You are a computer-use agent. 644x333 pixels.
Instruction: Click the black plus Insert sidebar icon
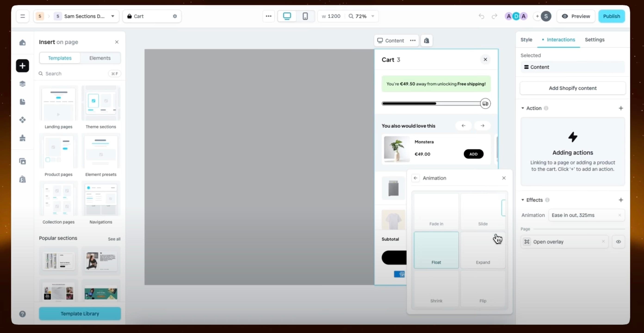coord(22,66)
